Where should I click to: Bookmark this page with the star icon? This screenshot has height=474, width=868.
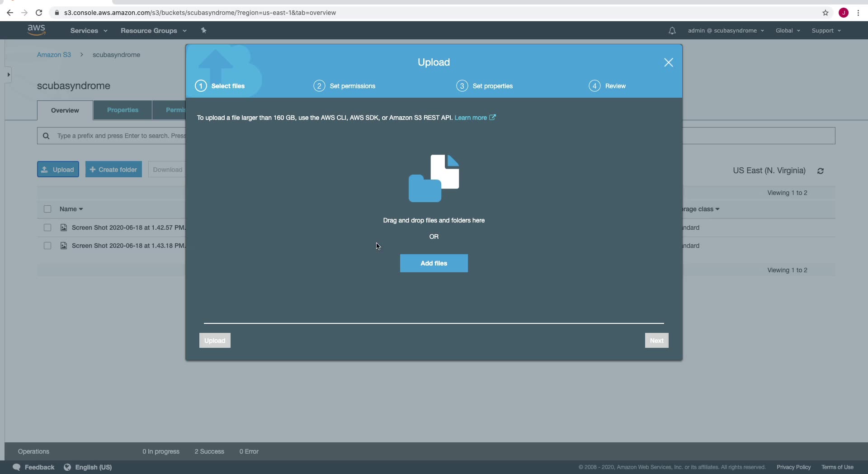[826, 13]
